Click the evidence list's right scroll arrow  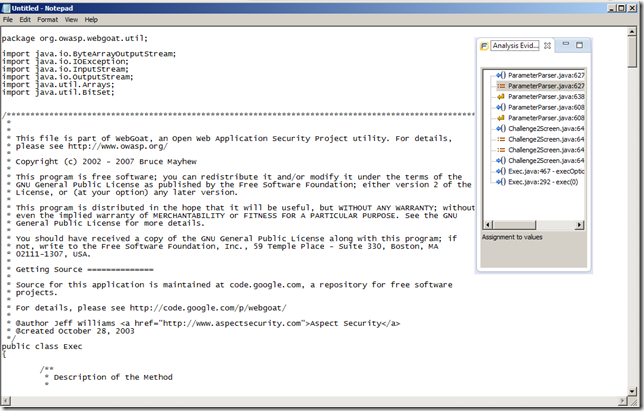(x=580, y=225)
